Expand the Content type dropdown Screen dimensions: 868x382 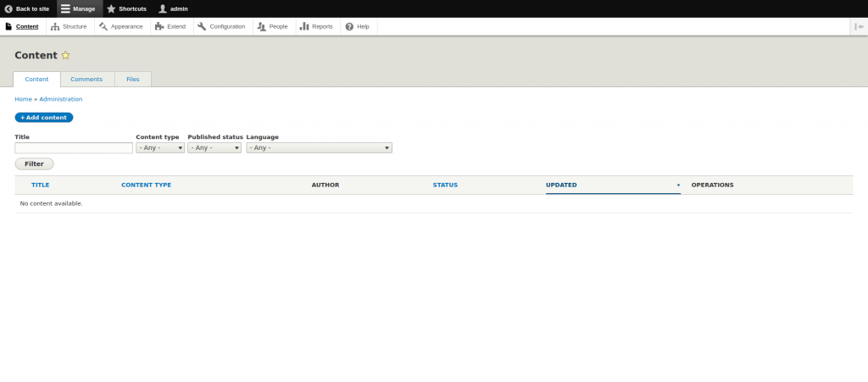(160, 147)
